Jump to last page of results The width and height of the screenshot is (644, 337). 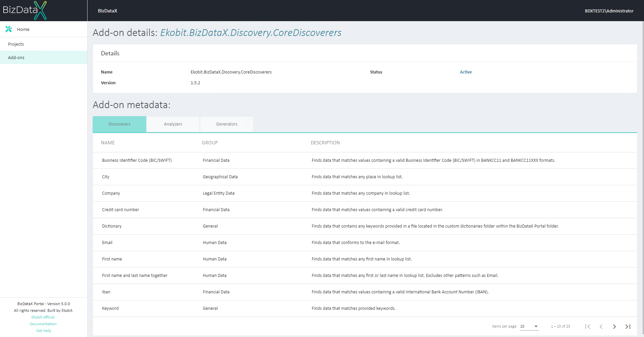(628, 326)
